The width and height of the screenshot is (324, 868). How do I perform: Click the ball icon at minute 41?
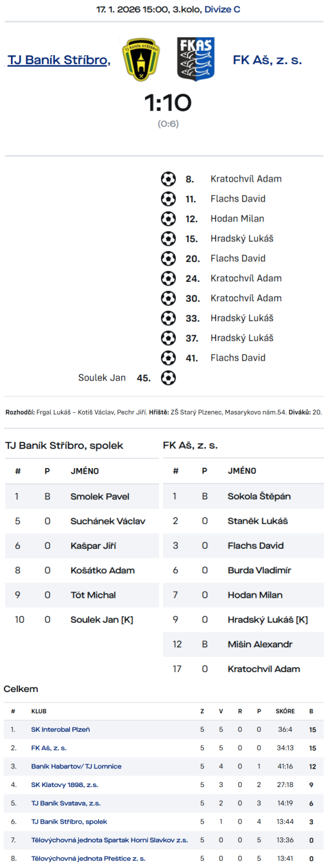tap(168, 358)
